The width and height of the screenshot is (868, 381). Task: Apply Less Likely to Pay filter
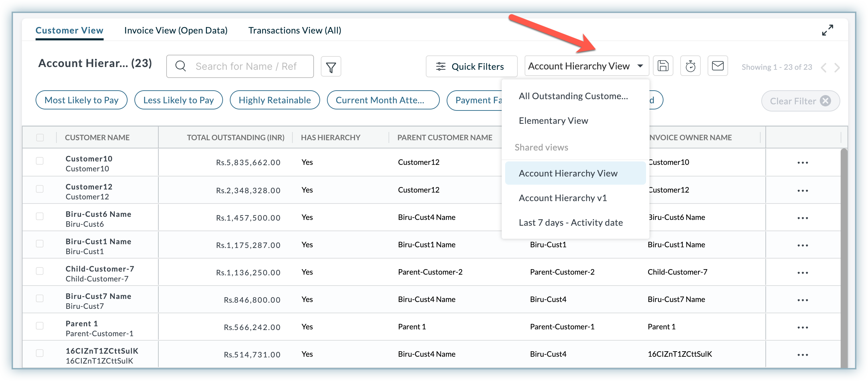(x=179, y=100)
